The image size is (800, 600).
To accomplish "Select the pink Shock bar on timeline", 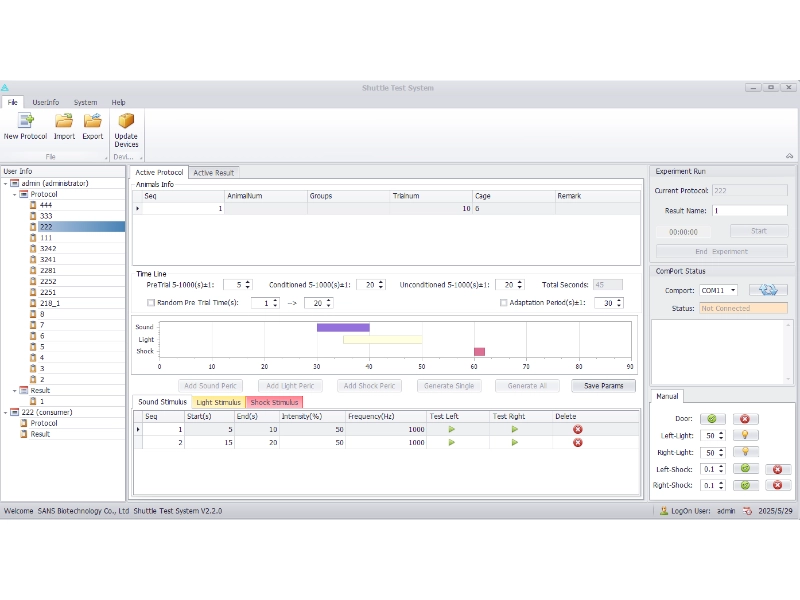I will coord(479,352).
